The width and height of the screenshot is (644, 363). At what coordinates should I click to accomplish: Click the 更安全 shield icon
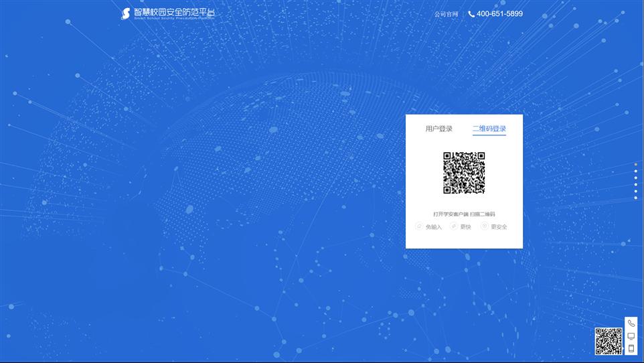484,226
